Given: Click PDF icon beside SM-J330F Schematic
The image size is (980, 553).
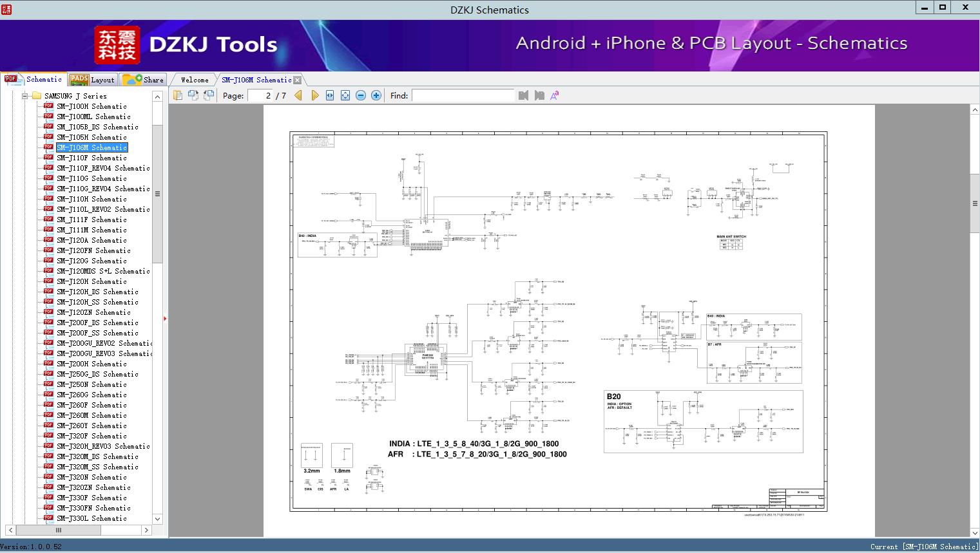Looking at the screenshot, I should click(48, 497).
